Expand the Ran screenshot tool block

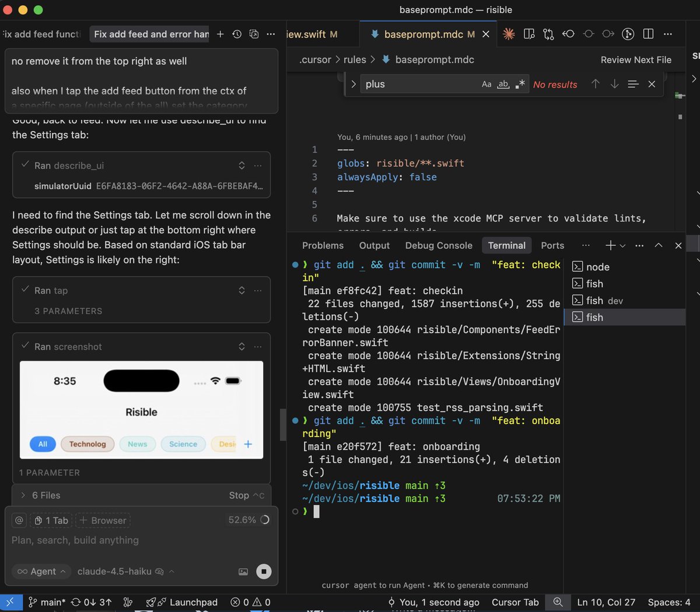tap(242, 346)
